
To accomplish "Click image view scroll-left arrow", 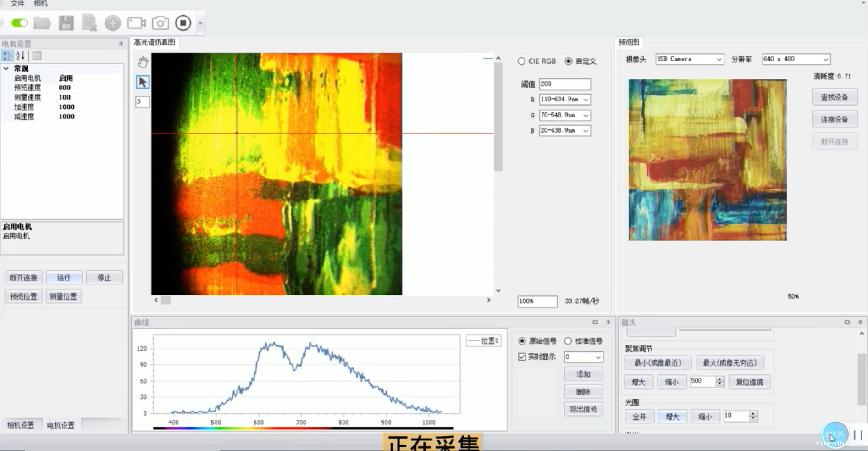I will click(156, 300).
